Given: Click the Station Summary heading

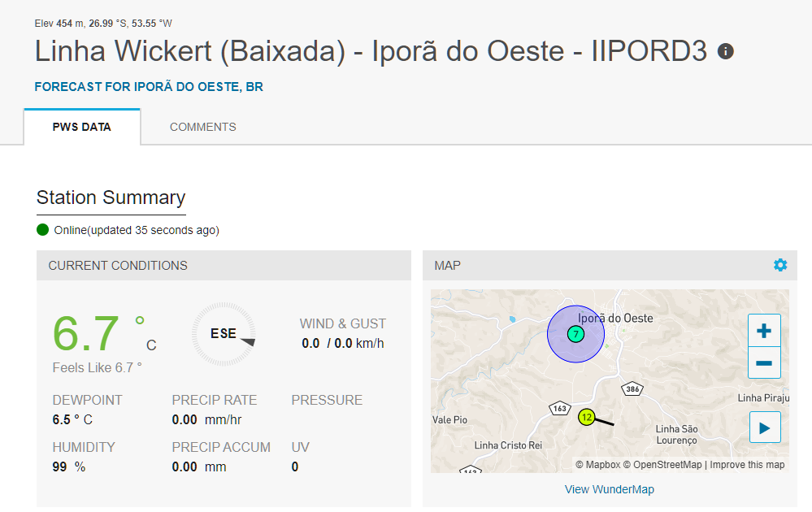Looking at the screenshot, I should click(x=111, y=197).
